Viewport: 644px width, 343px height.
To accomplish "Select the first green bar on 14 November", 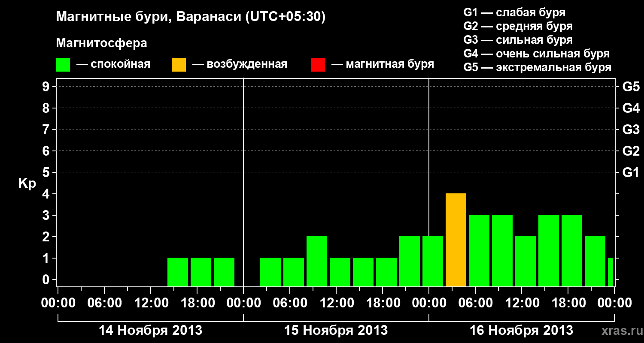I will click(x=178, y=272).
